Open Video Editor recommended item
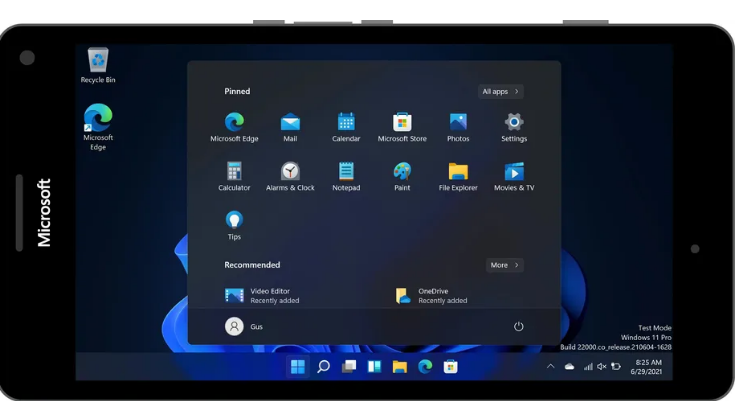Viewport: 737px width, 401px height. pos(262,296)
